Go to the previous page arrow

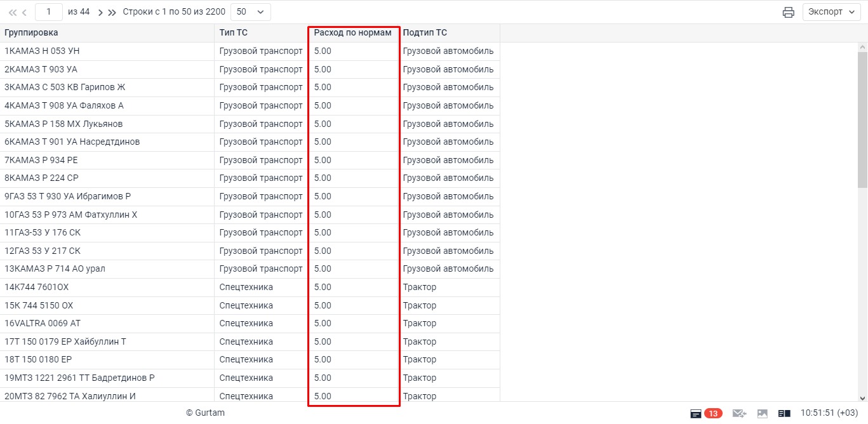[x=24, y=12]
